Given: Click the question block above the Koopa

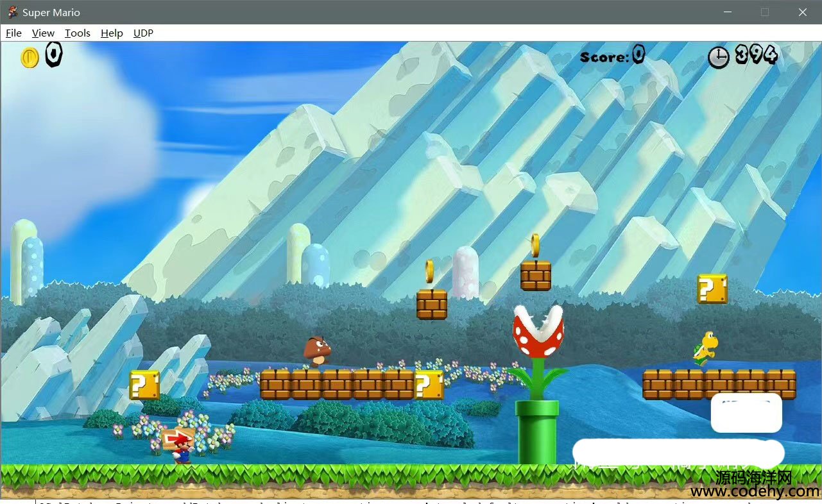Looking at the screenshot, I should pos(712,289).
